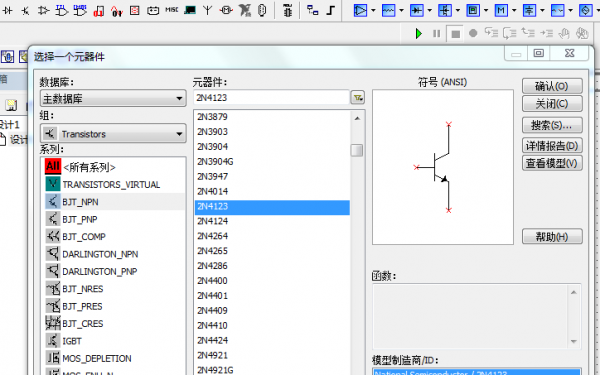Open the RF antenna components icon
Screen dimensions: 600x375
pos(208,10)
